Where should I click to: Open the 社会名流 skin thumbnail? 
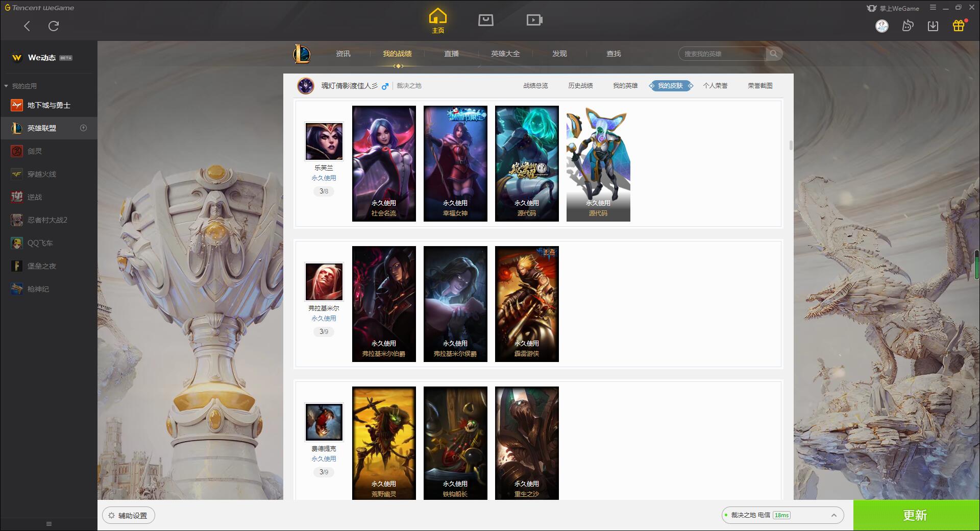pyautogui.click(x=384, y=163)
